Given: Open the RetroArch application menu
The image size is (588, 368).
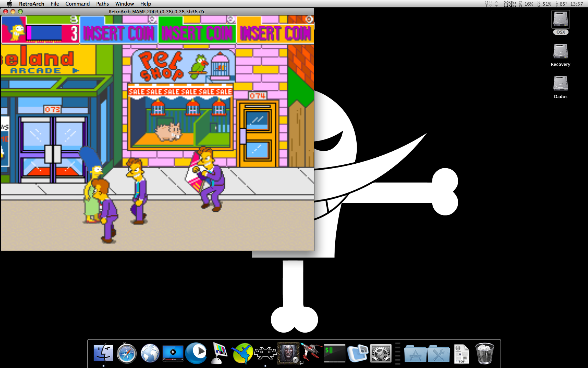Looking at the screenshot, I should coord(31,4).
